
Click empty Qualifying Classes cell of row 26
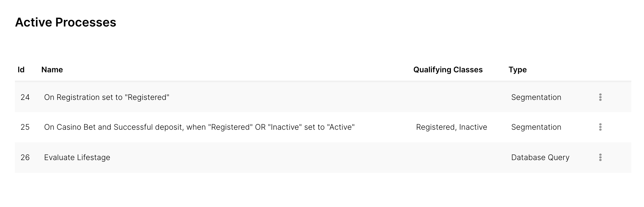[451, 157]
